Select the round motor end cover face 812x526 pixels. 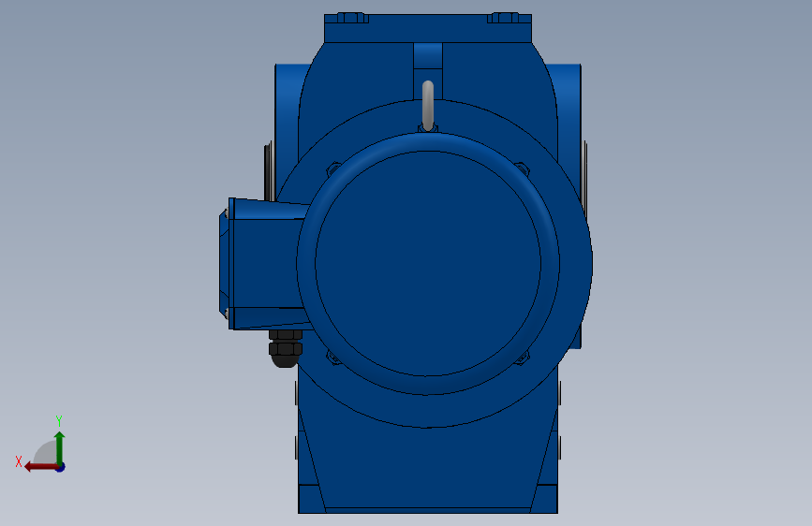pyautogui.click(x=428, y=263)
